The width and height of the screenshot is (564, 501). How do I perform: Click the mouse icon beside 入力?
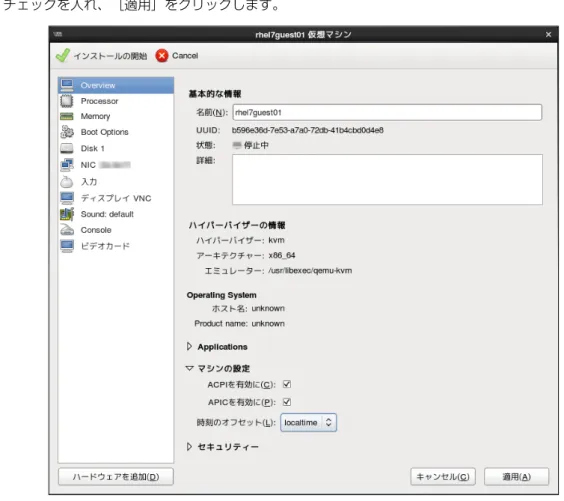[67, 182]
